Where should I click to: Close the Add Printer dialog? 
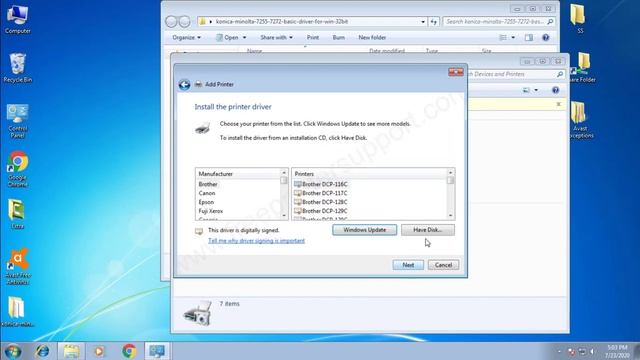pos(456,72)
